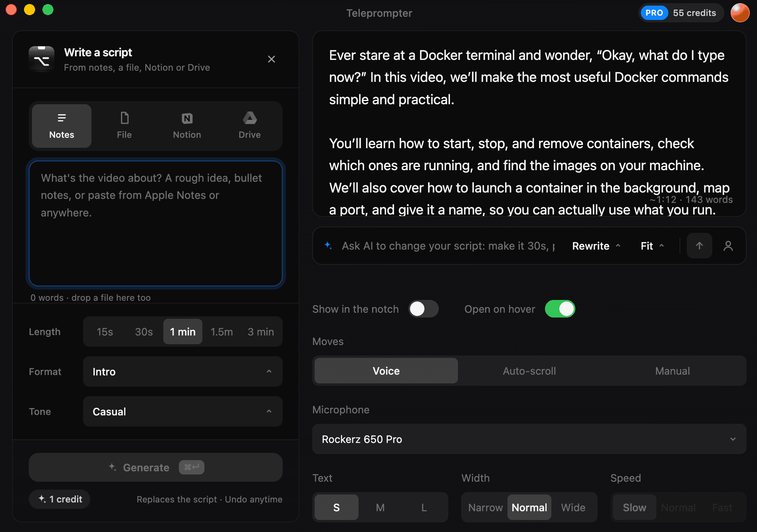Focus the Ask AI script prompt field
This screenshot has width=757, height=532.
point(448,246)
